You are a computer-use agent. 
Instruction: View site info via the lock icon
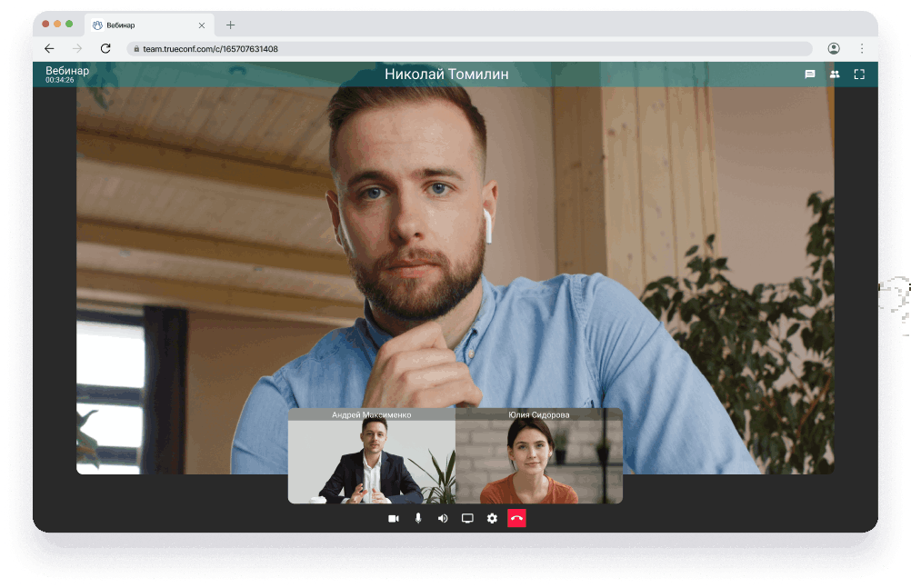(135, 49)
